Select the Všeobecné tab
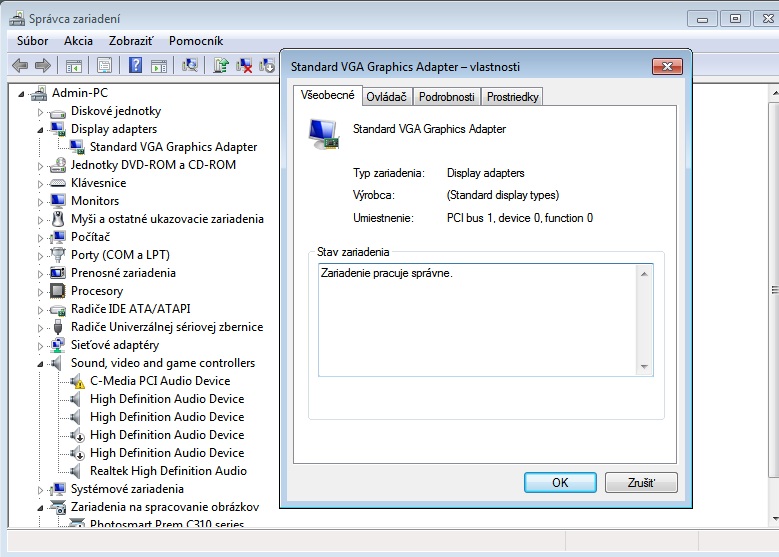The height and width of the screenshot is (557, 779). click(327, 95)
